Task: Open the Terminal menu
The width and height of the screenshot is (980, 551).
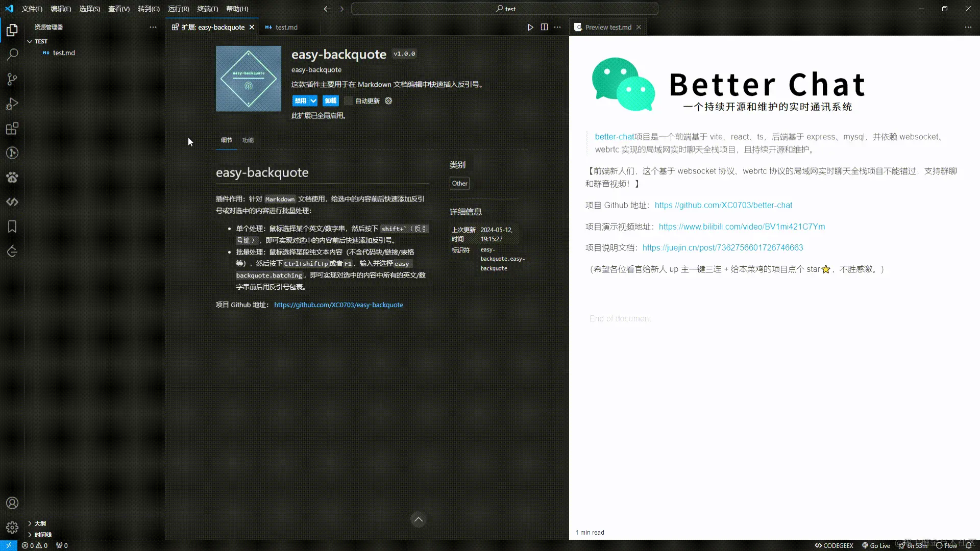Action: [207, 9]
